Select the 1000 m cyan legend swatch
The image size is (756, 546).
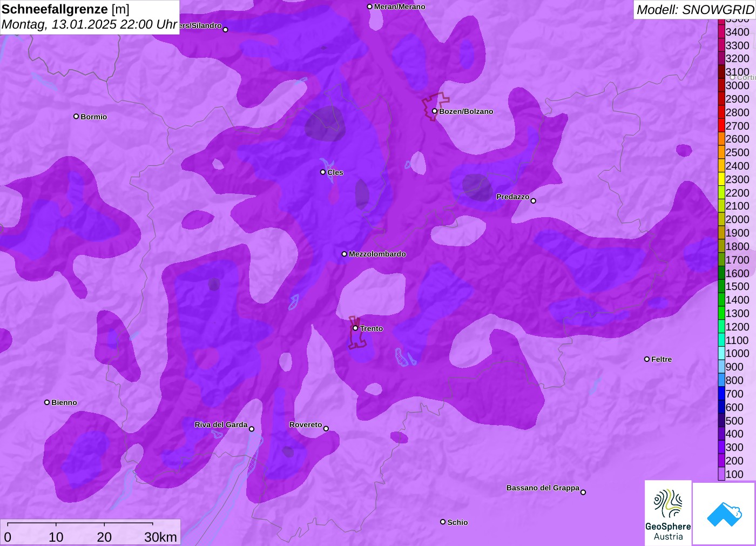click(721, 353)
